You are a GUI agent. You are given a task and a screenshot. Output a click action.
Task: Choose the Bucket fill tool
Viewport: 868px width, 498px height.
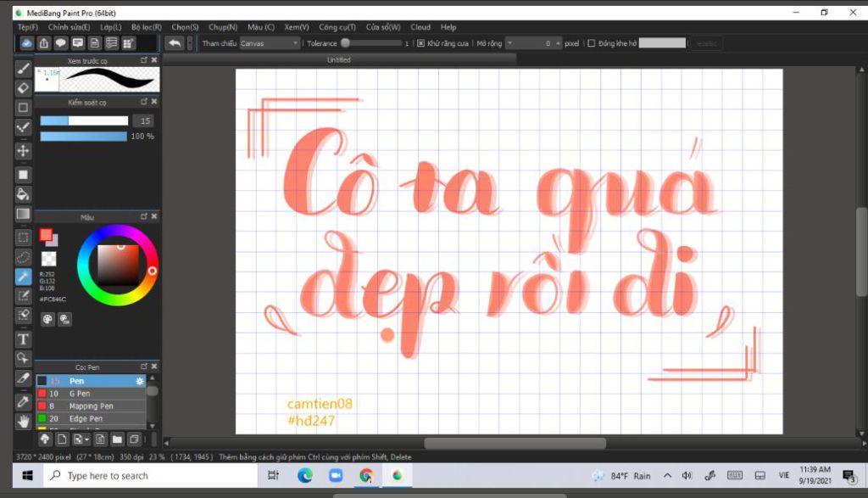[x=23, y=194]
